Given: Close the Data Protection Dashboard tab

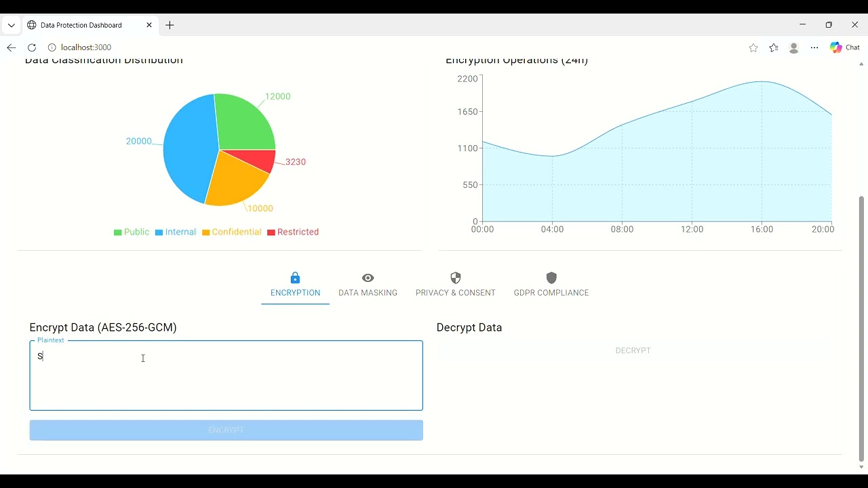Looking at the screenshot, I should [x=149, y=25].
